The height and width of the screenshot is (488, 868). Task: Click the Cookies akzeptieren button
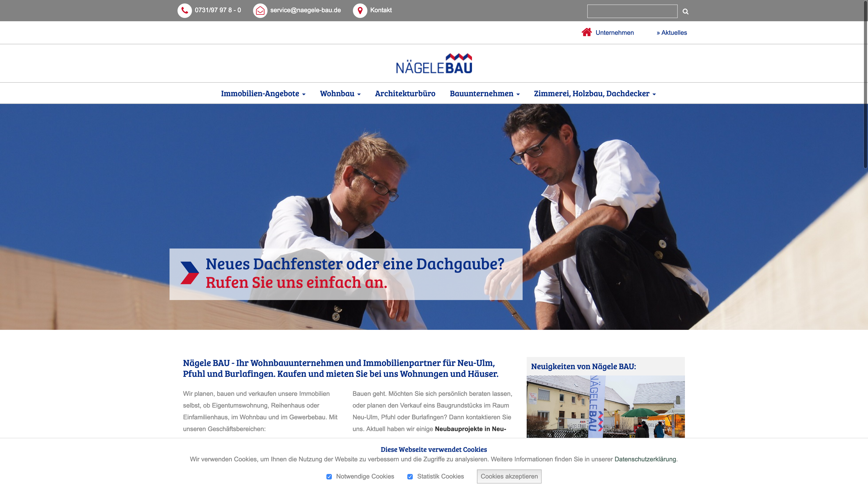pos(509,476)
